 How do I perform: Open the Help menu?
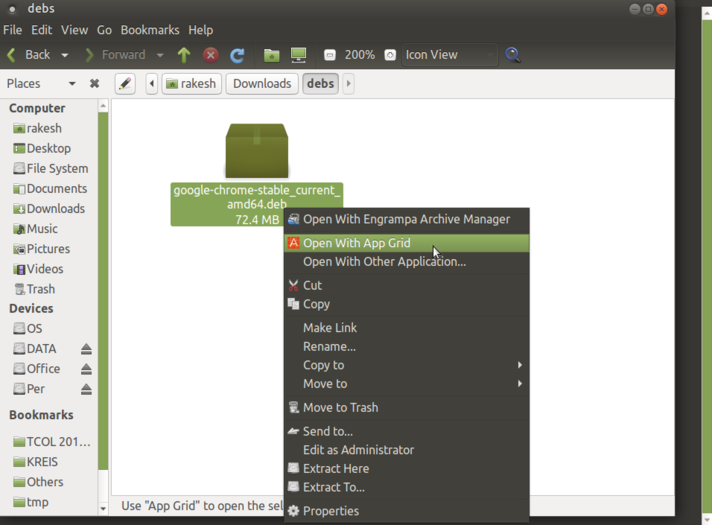point(201,30)
